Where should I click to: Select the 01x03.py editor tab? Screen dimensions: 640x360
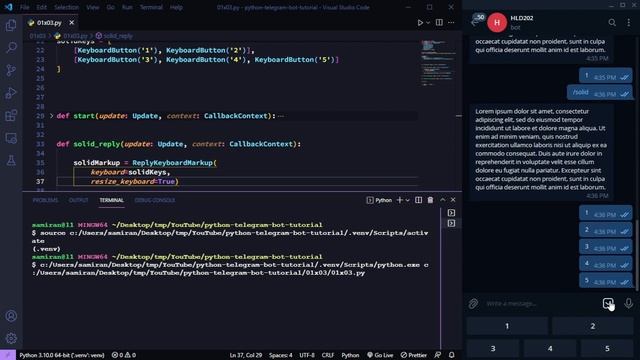click(49, 23)
